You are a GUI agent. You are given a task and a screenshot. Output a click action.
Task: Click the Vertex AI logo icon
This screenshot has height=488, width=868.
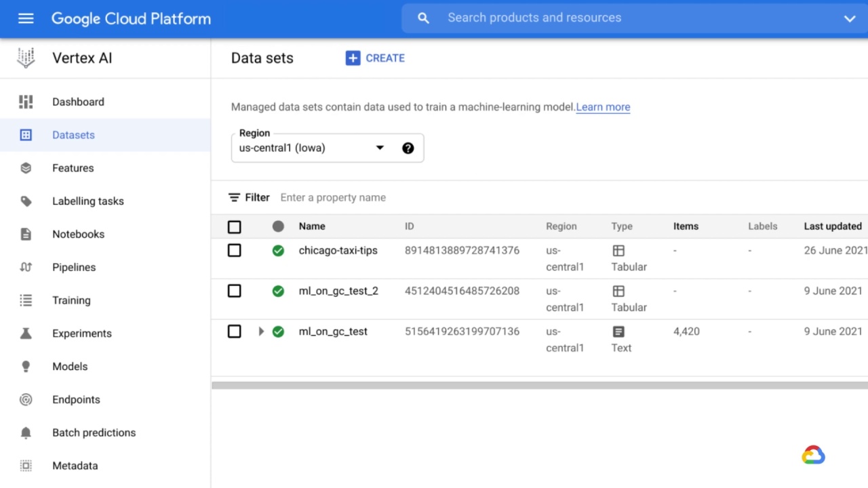pyautogui.click(x=26, y=58)
